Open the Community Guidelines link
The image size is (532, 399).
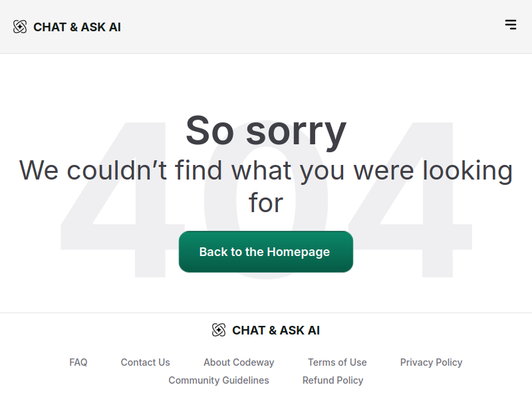click(219, 380)
